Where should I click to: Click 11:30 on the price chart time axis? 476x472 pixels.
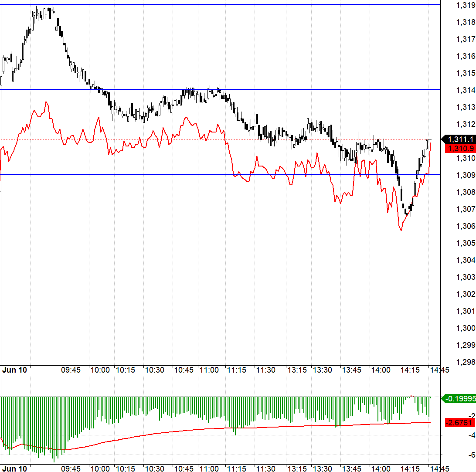266,370
